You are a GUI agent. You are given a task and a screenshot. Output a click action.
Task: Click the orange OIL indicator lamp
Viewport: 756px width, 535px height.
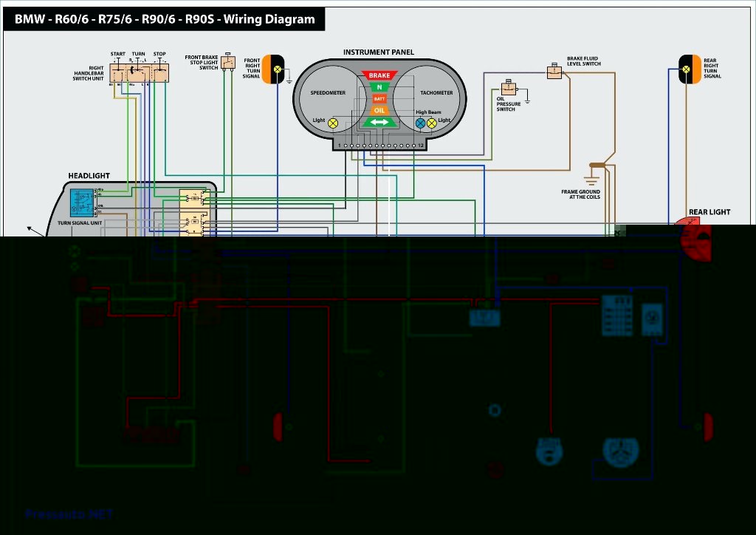[x=379, y=111]
